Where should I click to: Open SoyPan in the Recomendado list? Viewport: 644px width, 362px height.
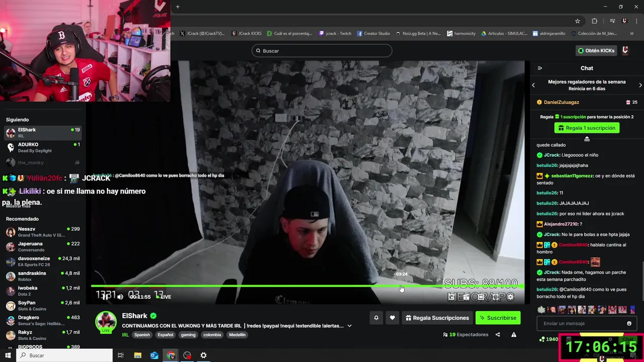click(x=43, y=306)
